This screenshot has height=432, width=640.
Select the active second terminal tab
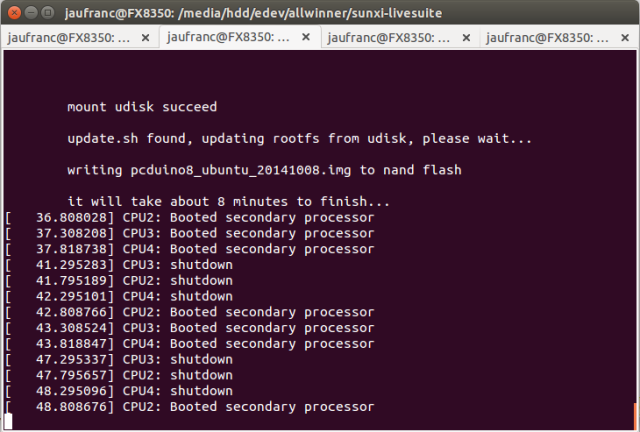[x=229, y=37]
